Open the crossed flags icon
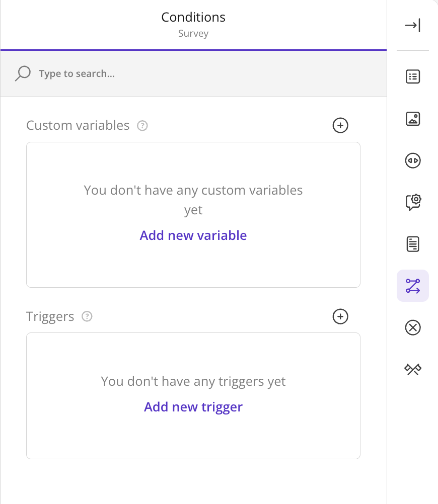Screen dimensions: 438x504 point(413,369)
